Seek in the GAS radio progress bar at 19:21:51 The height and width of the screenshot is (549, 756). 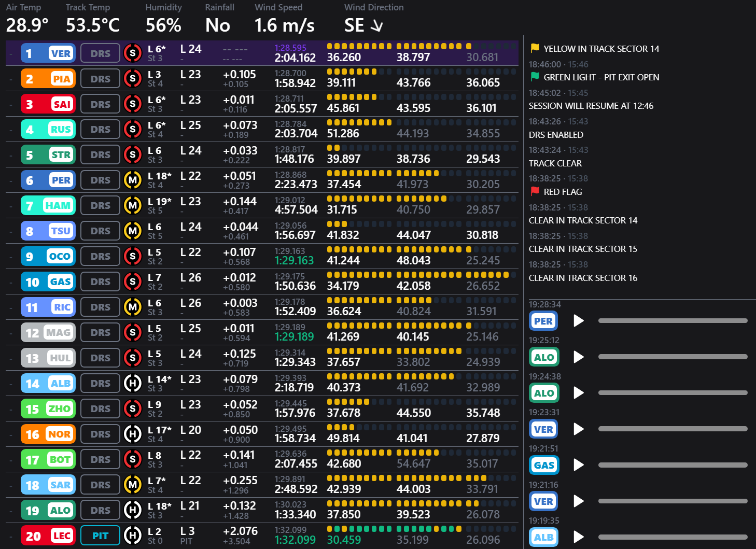673,465
